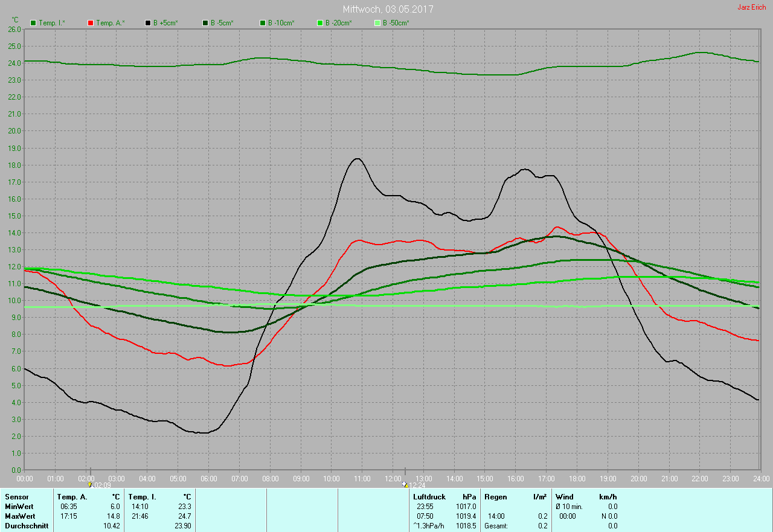Screen dimensions: 773x532
Task: Click the 24:00 x-axis label
Action: tap(762, 478)
